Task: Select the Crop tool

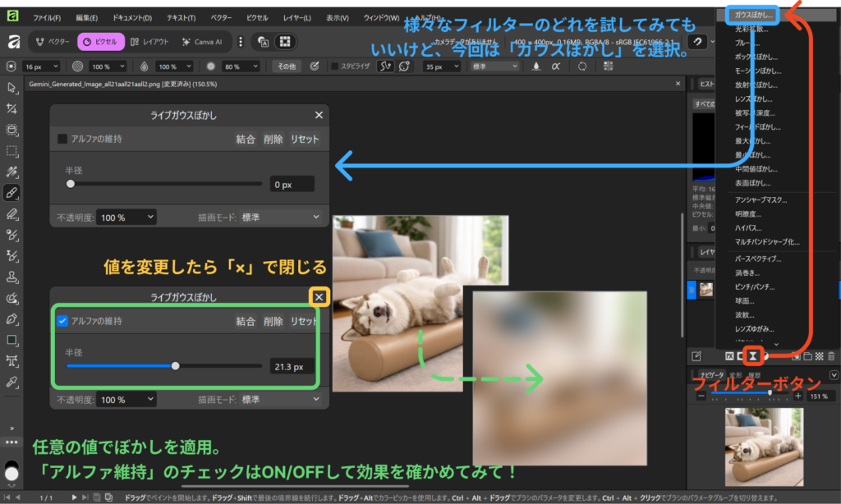Action: tap(11, 108)
